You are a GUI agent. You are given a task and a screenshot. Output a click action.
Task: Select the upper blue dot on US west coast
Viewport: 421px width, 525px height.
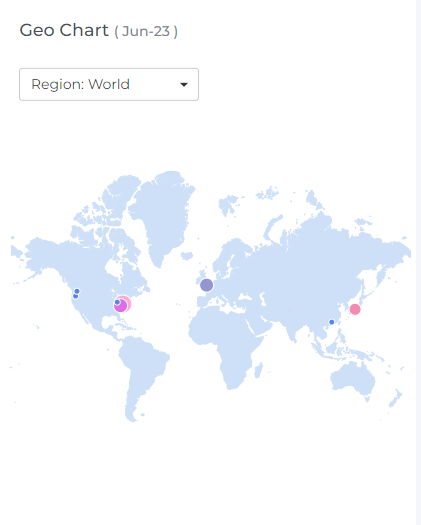coord(77,291)
